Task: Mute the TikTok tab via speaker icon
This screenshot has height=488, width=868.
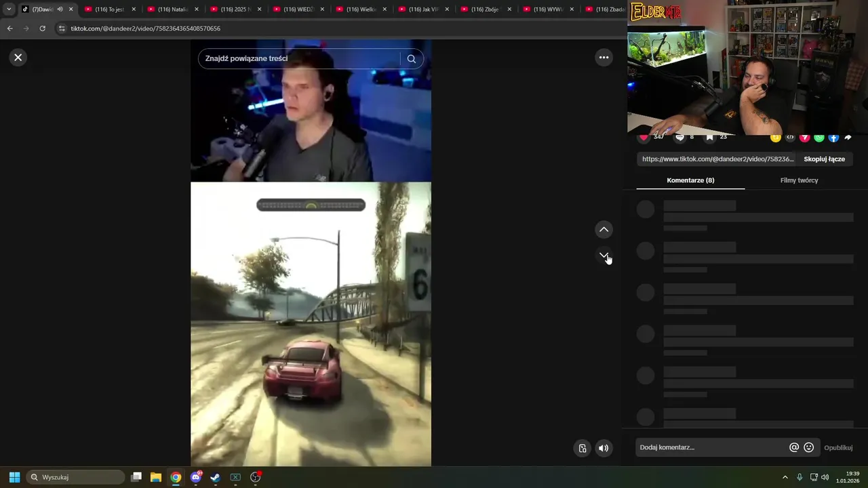Action: click(60, 9)
